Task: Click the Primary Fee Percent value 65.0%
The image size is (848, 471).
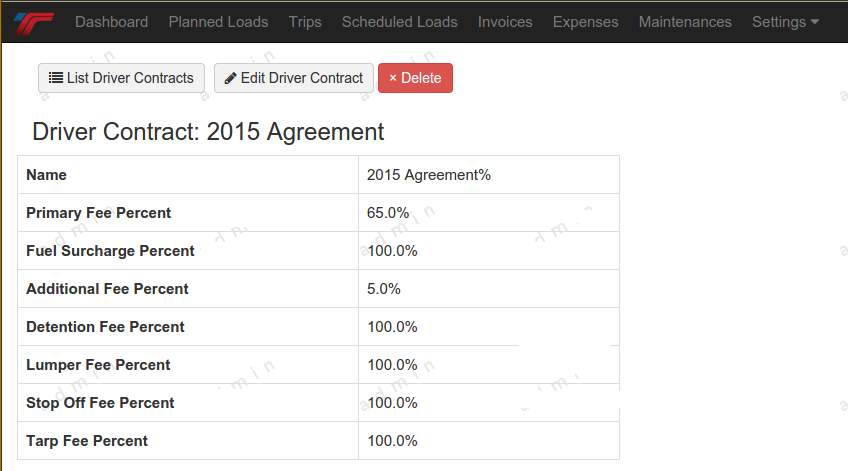Action: [x=388, y=213]
